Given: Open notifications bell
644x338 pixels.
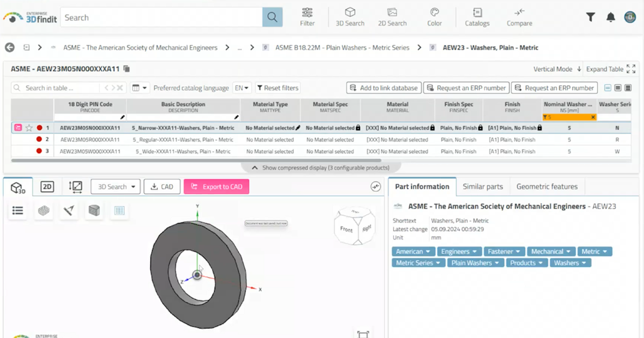Looking at the screenshot, I should click(x=611, y=17).
